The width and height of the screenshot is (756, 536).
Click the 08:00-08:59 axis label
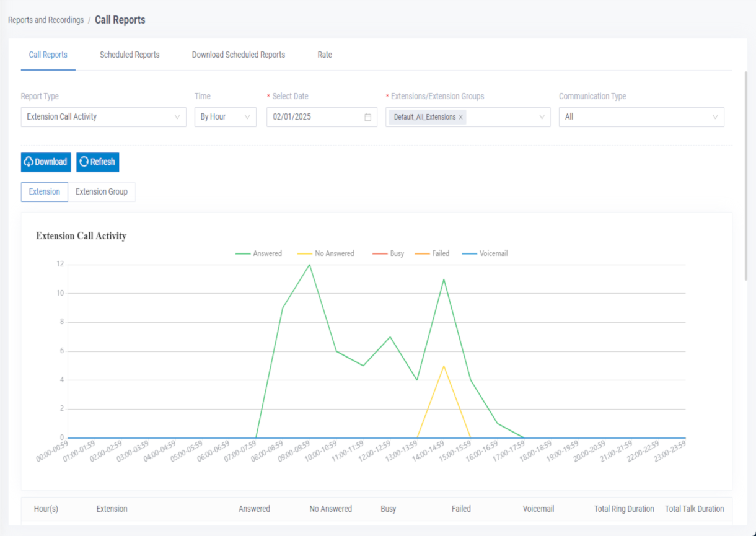pyautogui.click(x=268, y=452)
